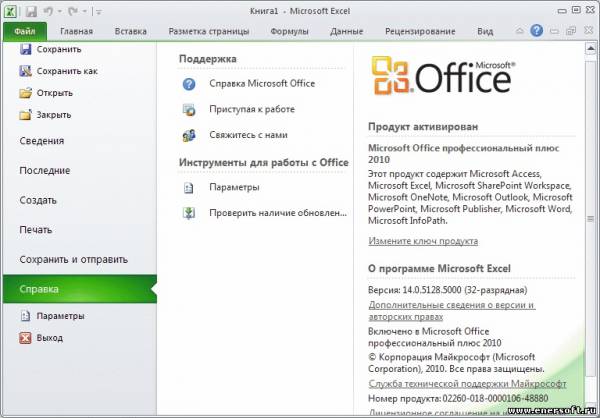The image size is (600, 418).
Task: Click the blue Help question mark icon
Action: point(536,31)
